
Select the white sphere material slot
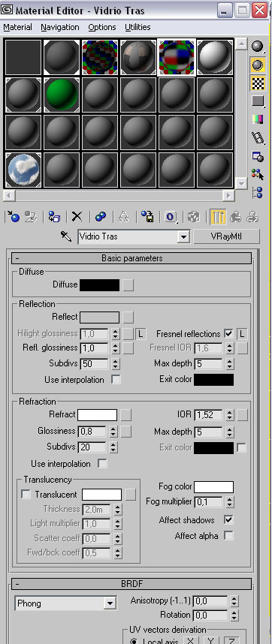tap(216, 57)
